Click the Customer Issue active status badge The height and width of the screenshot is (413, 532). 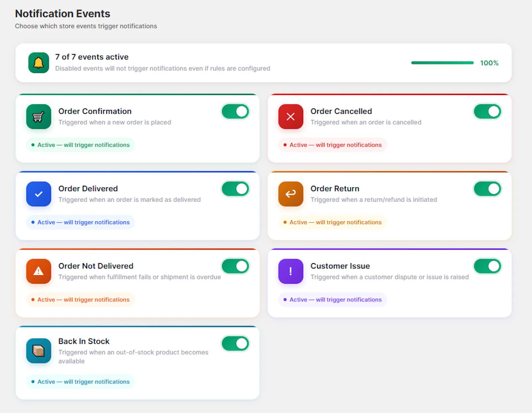[x=332, y=300]
